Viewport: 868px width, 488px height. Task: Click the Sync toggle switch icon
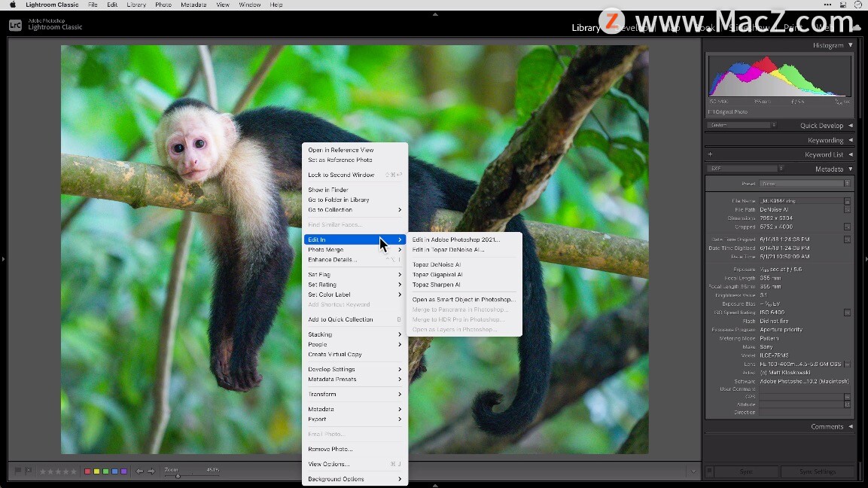click(709, 471)
